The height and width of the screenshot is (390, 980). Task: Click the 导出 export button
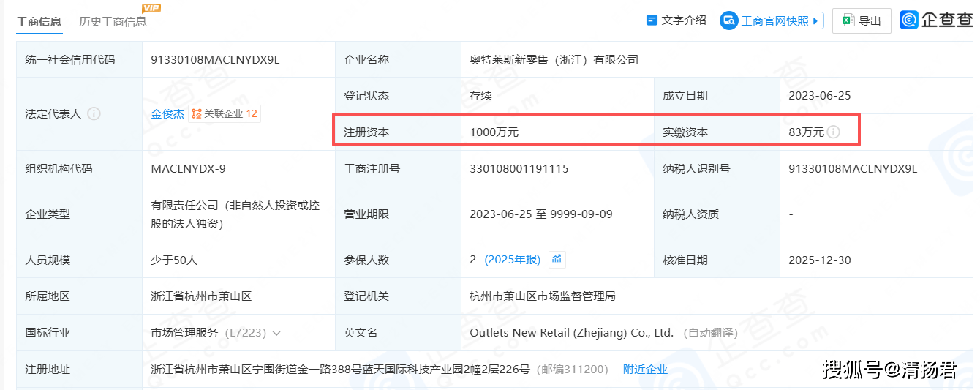tap(862, 20)
